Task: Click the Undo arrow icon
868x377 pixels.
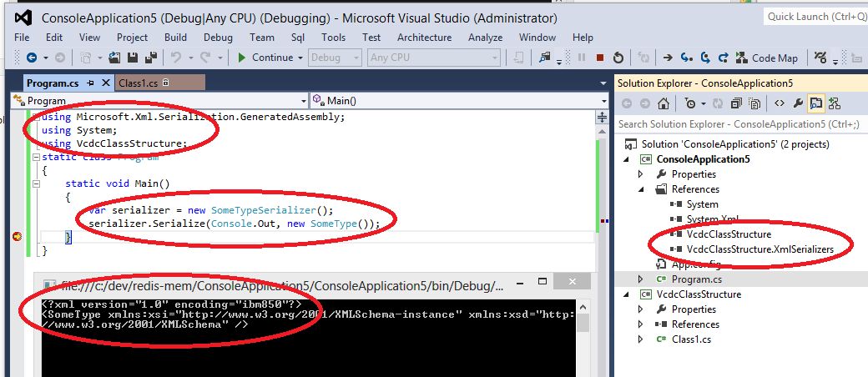Action: [176, 58]
